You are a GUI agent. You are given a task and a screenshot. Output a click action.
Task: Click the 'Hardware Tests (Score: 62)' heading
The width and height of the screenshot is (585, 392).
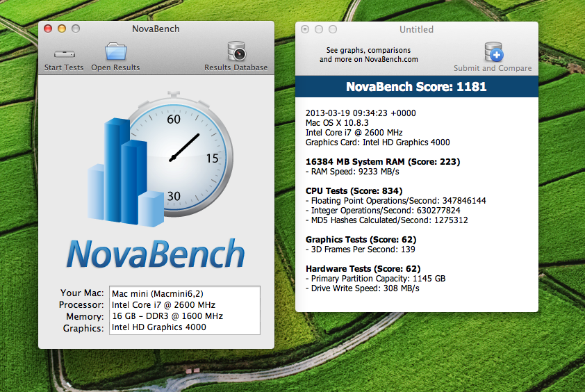click(363, 268)
